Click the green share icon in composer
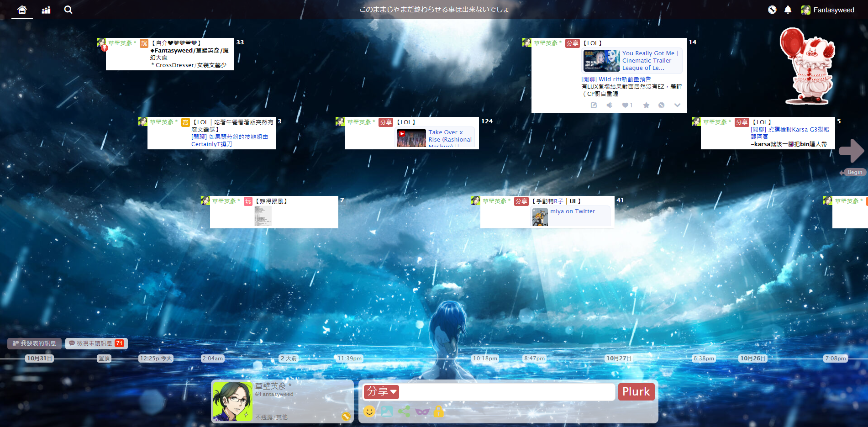Screen dimensions: 868x427 pos(404,411)
